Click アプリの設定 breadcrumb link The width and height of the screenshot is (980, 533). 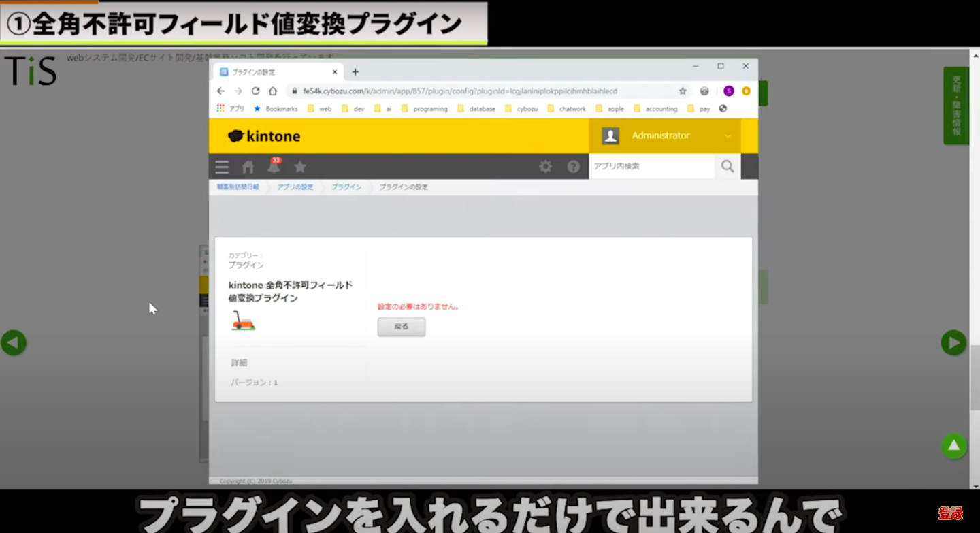(295, 187)
